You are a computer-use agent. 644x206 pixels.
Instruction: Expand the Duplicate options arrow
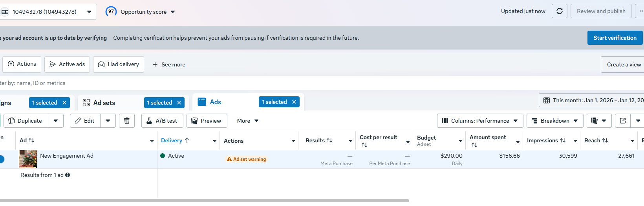click(56, 121)
